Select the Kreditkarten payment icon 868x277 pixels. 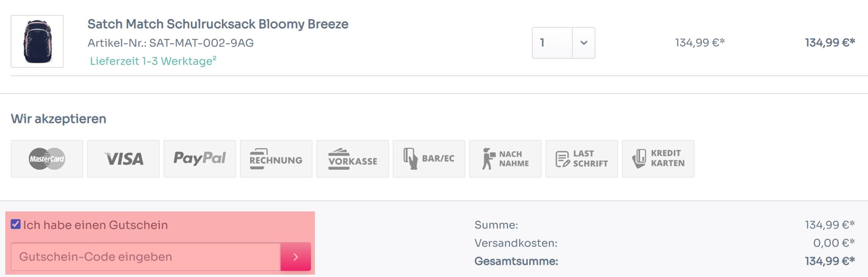658,159
